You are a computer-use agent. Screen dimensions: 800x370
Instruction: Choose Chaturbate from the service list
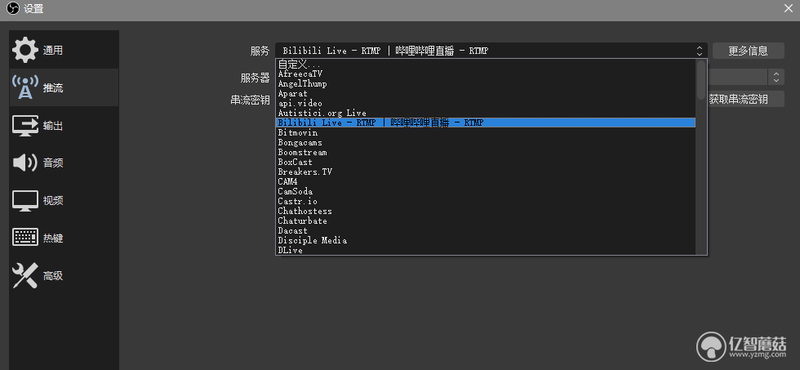(485, 221)
